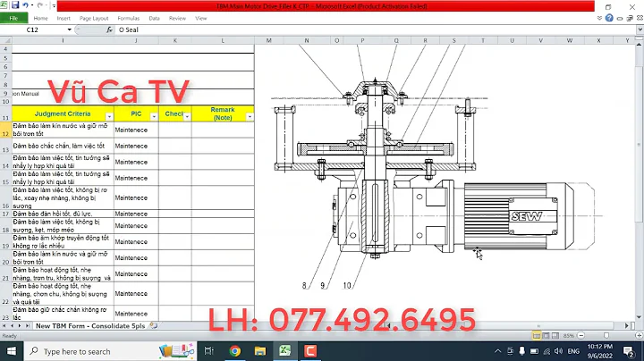This screenshot has height=361, width=644.
Task: Click the vertical scrollbar down arrow
Action: (x=639, y=317)
